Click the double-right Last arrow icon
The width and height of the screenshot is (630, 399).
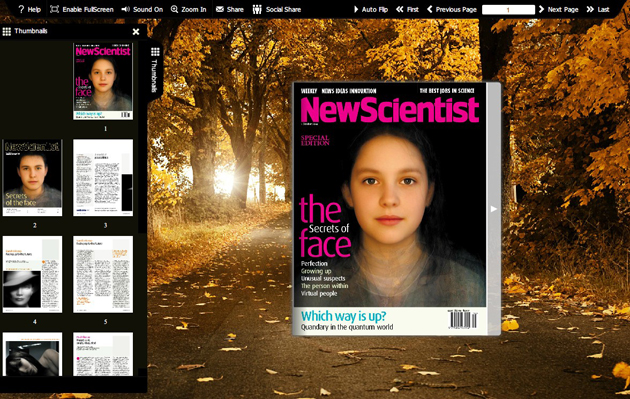tap(590, 9)
